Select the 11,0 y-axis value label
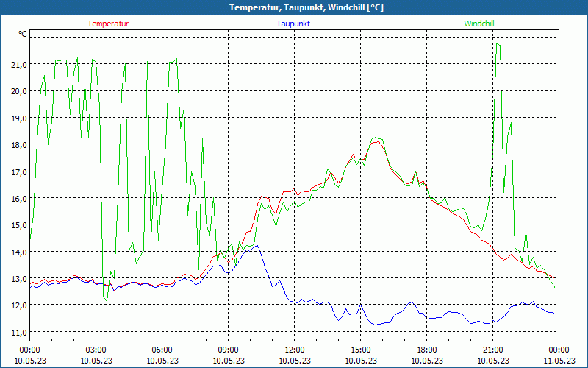 click(x=18, y=332)
